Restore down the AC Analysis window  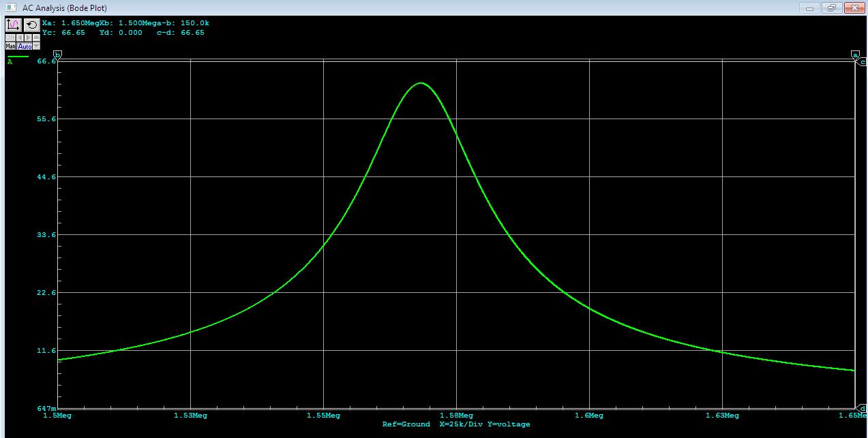(832, 7)
